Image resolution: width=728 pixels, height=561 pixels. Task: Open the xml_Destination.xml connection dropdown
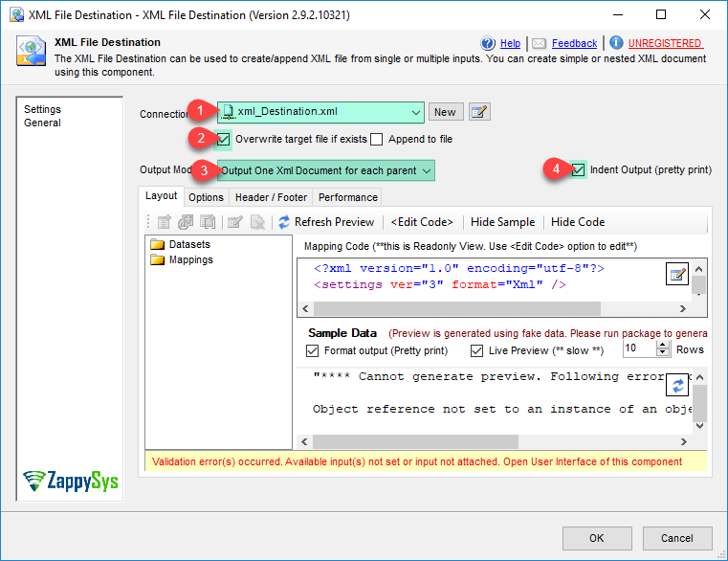416,113
